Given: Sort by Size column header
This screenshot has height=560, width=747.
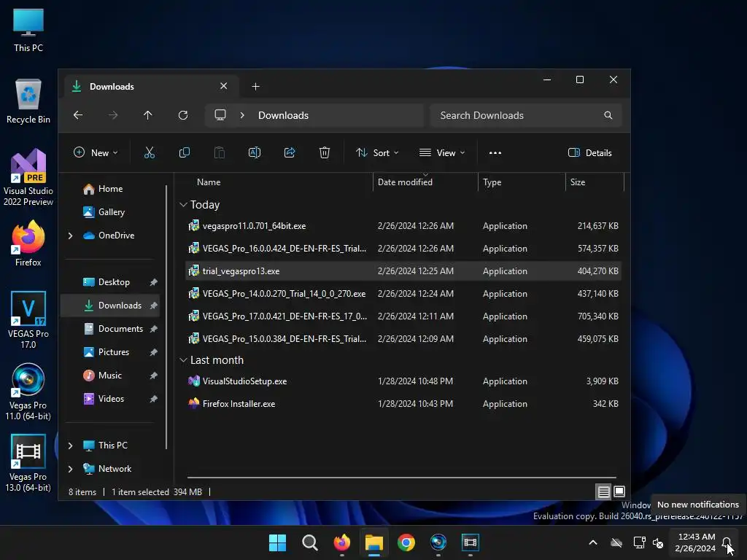Looking at the screenshot, I should click(x=595, y=182).
